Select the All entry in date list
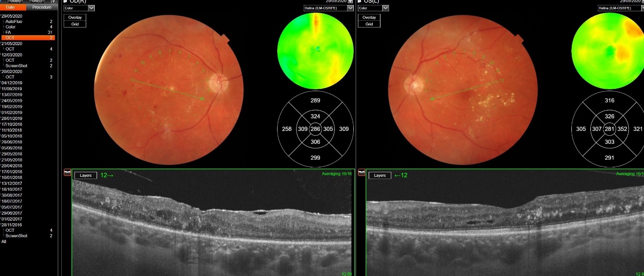This screenshot has width=644, height=276. [4, 242]
